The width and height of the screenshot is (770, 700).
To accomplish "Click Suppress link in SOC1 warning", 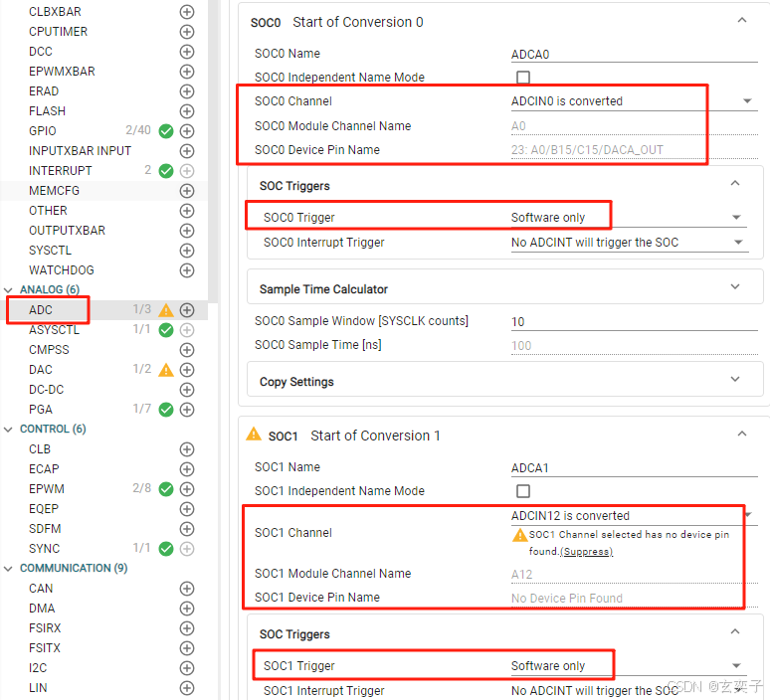I will (x=586, y=552).
